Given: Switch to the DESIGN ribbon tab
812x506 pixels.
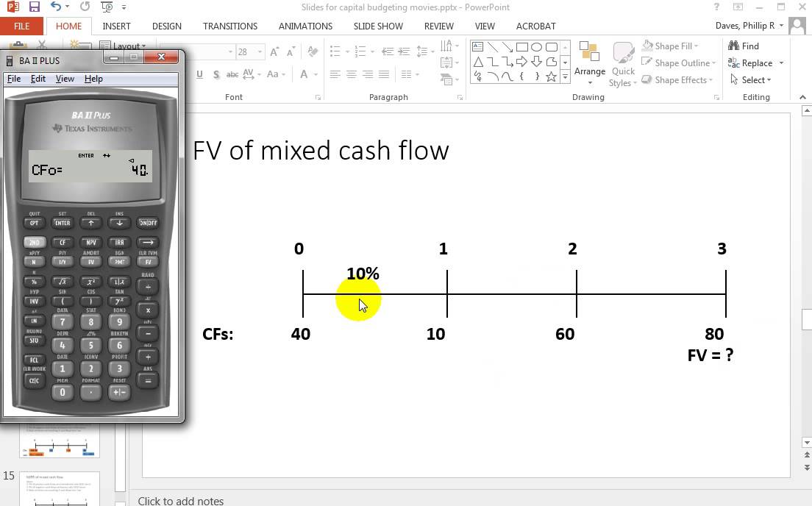Looking at the screenshot, I should (167, 26).
